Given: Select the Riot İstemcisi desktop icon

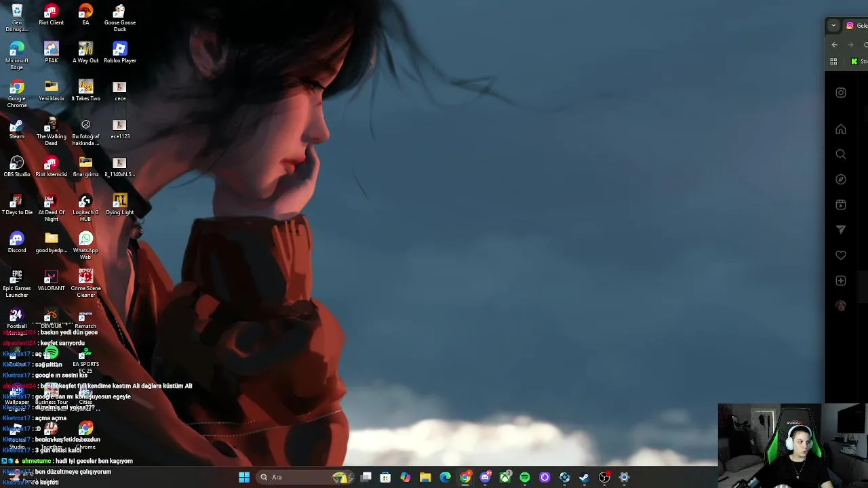Looking at the screenshot, I should pos(52,167).
